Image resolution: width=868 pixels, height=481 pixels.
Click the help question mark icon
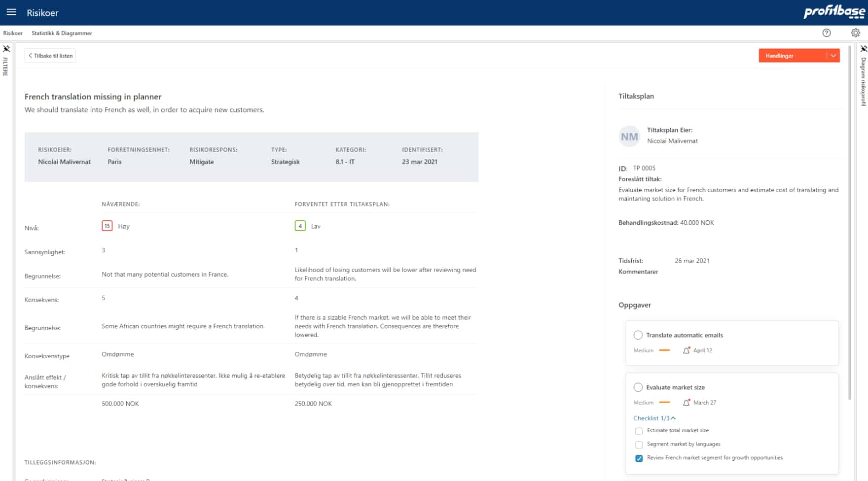[827, 33]
